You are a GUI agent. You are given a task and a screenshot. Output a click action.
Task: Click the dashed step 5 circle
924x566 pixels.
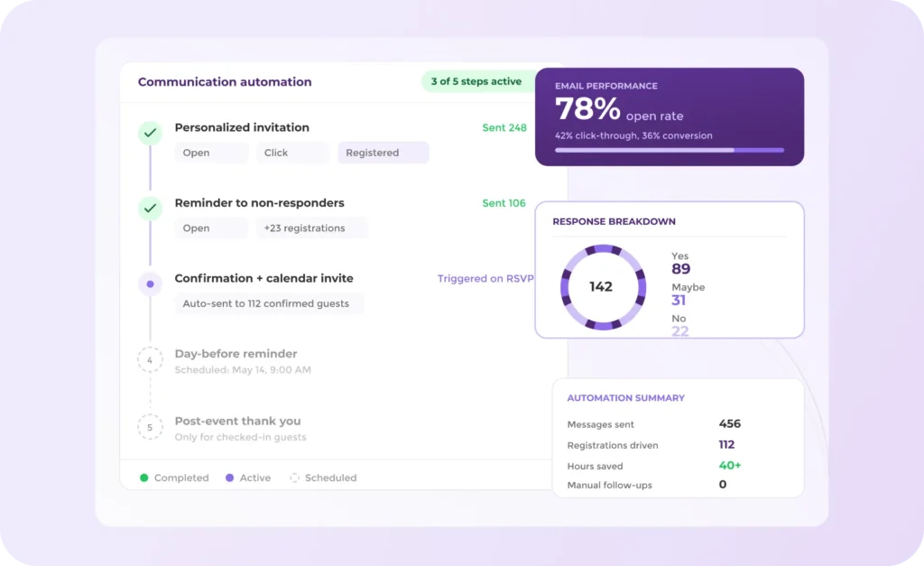coord(150,428)
